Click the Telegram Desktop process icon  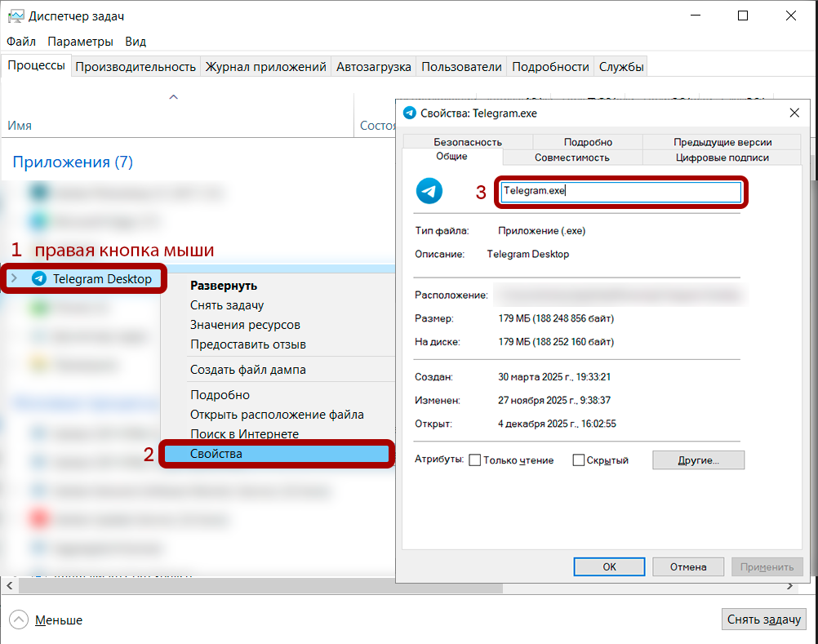click(39, 278)
